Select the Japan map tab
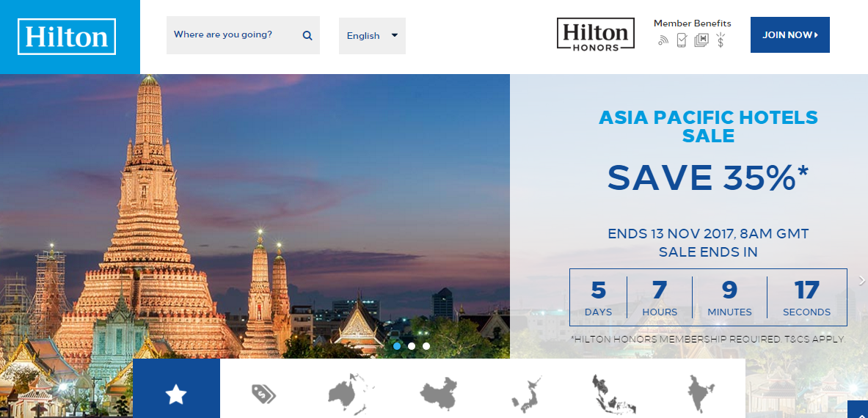The width and height of the screenshot is (868, 418). tap(526, 395)
